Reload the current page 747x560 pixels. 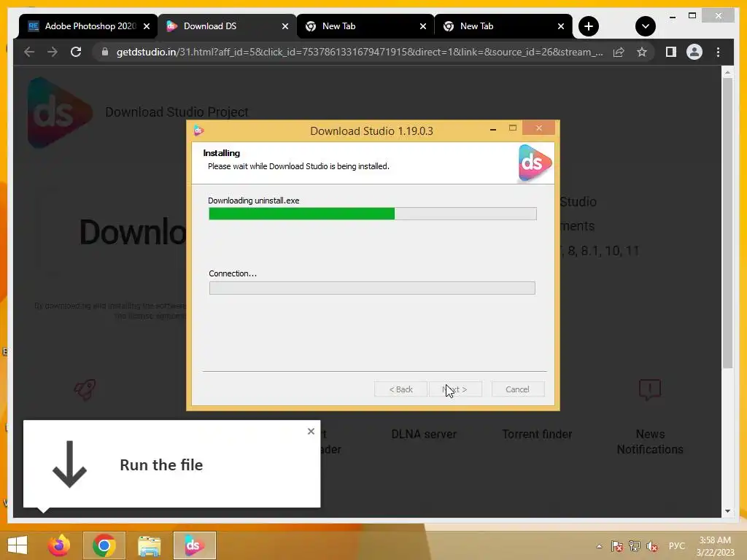(x=76, y=52)
